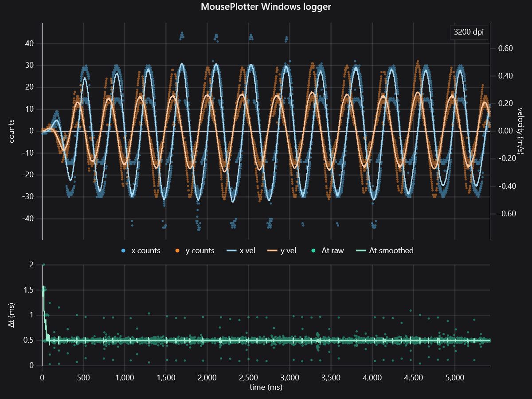Click the 1.5 tick on Δt axis
The width and height of the screenshot is (532, 399).
coord(29,289)
